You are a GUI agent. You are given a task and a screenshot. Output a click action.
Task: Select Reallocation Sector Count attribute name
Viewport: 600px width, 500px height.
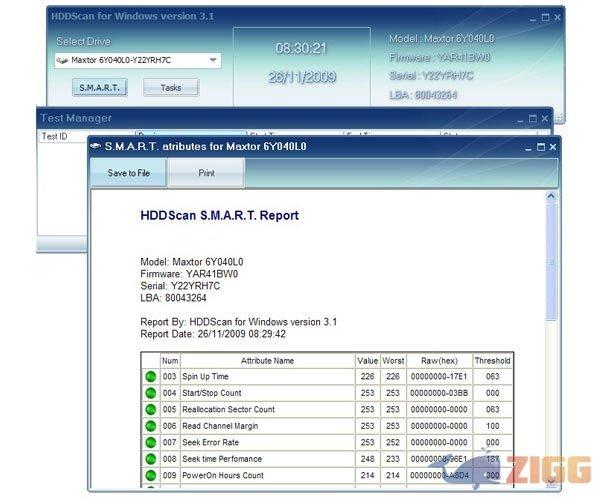pos(228,409)
